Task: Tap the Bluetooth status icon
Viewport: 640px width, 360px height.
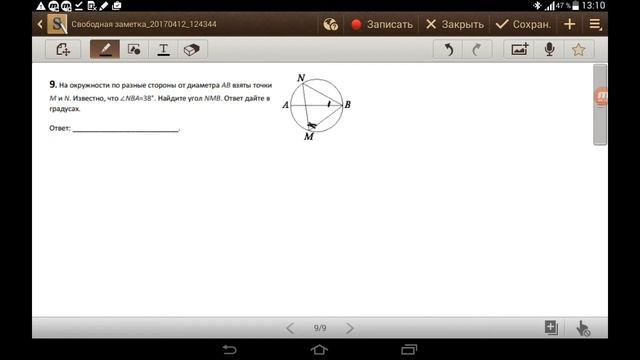Action: [537, 5]
